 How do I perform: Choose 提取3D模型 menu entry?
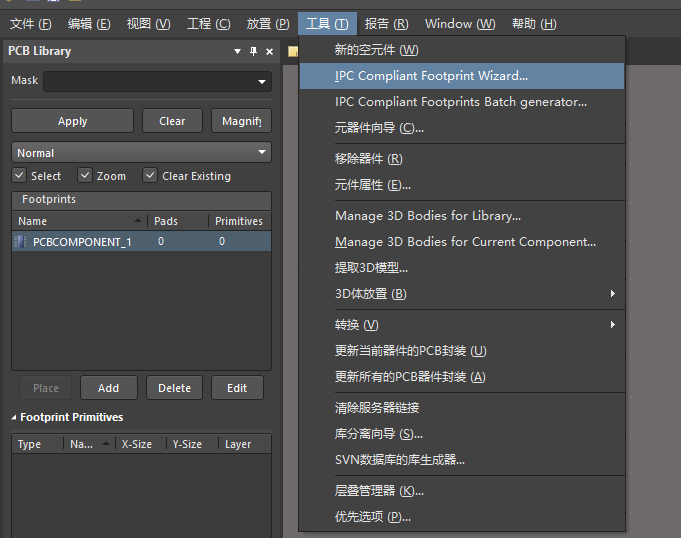[x=462, y=268]
